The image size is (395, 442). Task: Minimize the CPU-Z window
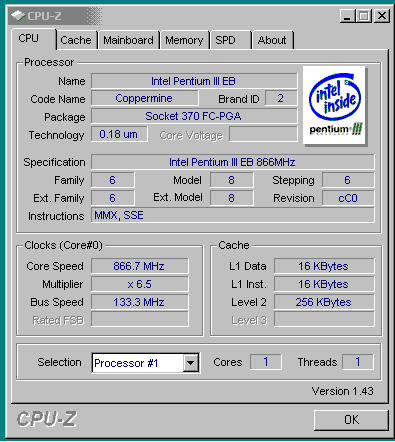pyautogui.click(x=347, y=16)
